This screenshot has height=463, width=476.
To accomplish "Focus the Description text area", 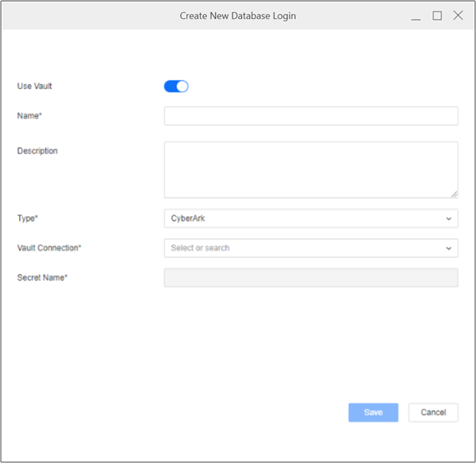I will pyautogui.click(x=310, y=169).
